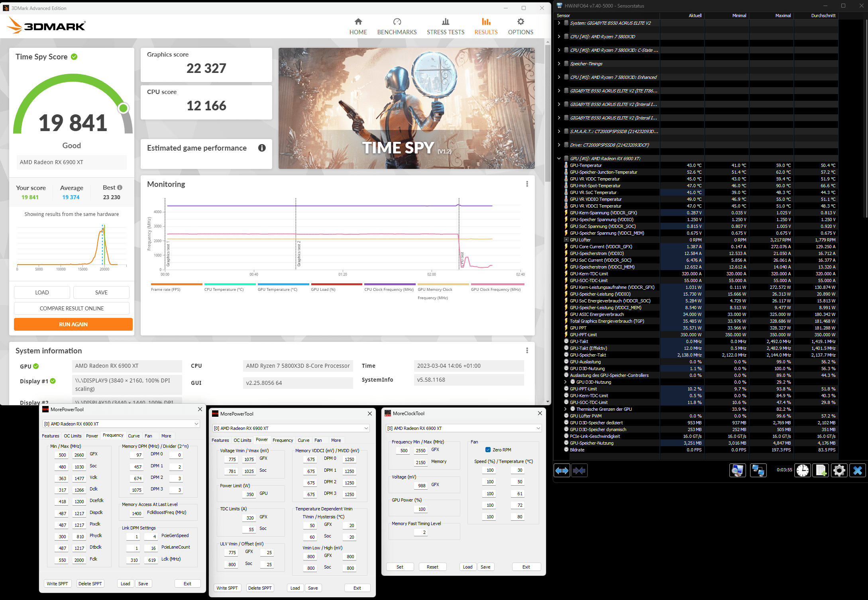Click Reset button in MoreClockTool
This screenshot has width=868, height=600.
pos(432,567)
